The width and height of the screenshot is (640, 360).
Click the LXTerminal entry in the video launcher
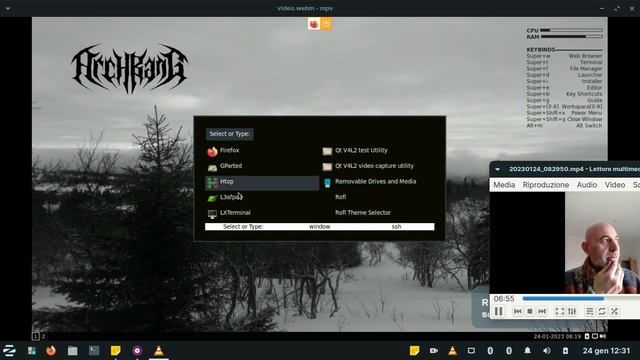click(x=262, y=213)
